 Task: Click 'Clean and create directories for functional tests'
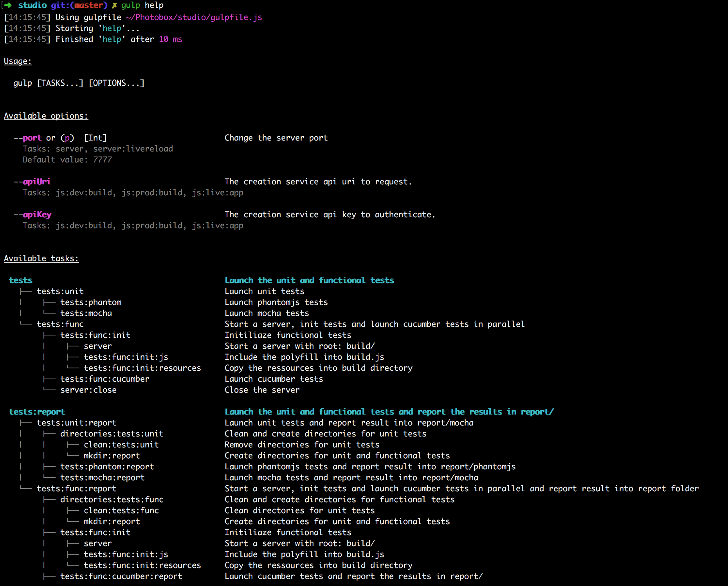[339, 500]
